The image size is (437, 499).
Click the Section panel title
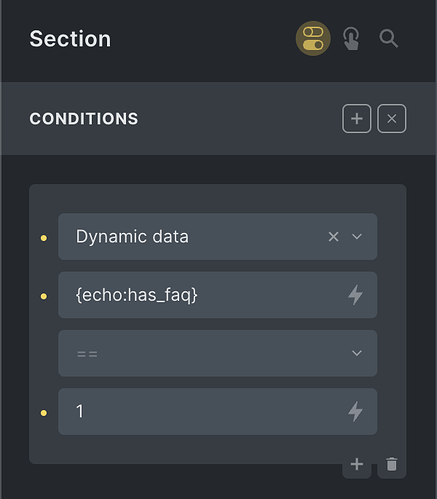(70, 39)
